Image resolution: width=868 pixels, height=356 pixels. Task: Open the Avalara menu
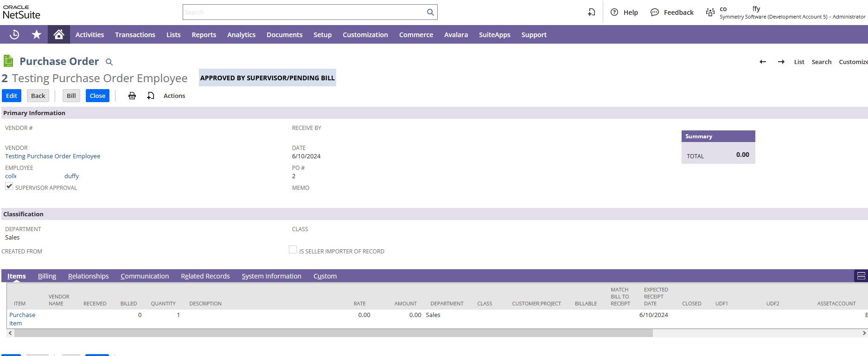456,34
